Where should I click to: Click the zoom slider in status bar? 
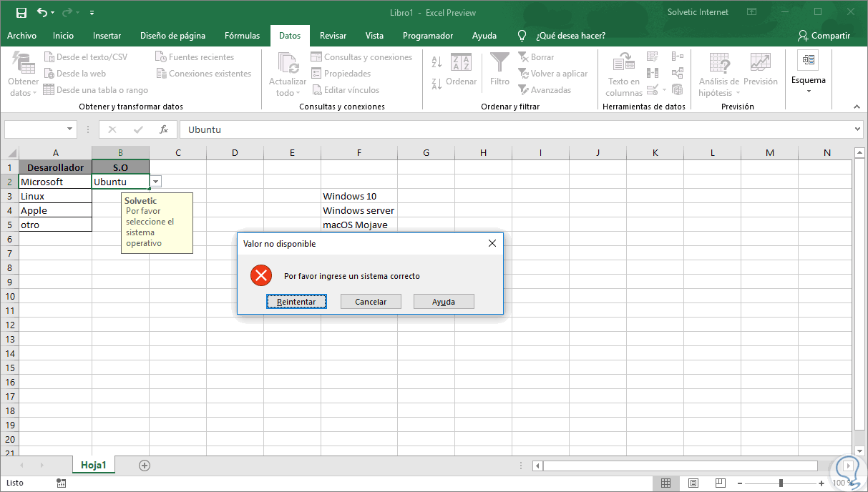[x=781, y=483]
